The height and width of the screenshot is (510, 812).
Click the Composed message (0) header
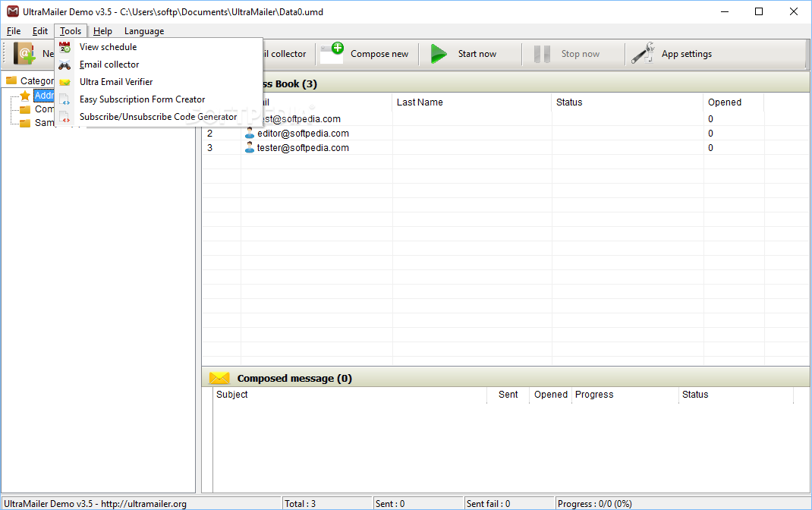click(294, 379)
